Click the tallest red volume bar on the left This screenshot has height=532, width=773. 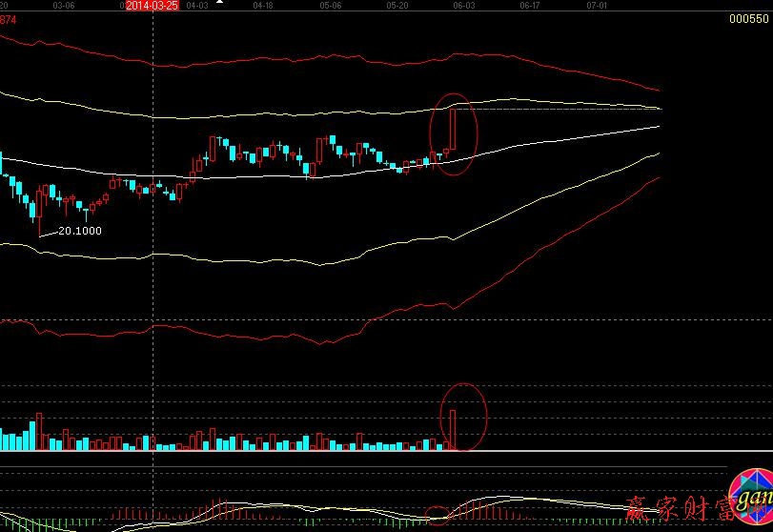click(x=39, y=431)
